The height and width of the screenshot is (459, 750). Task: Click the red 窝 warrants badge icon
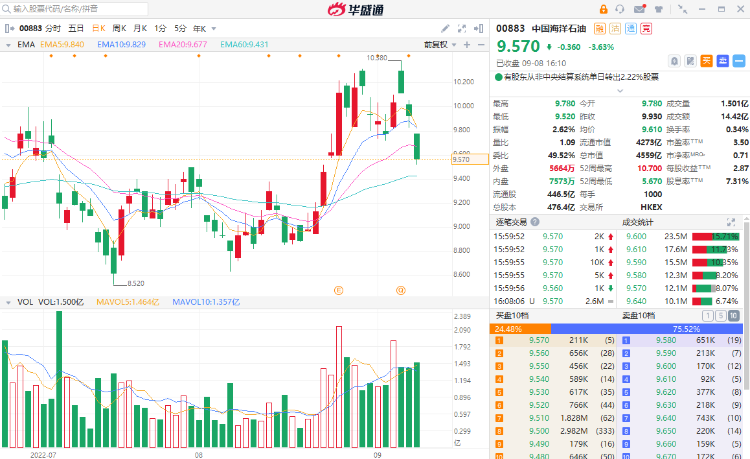point(646,29)
